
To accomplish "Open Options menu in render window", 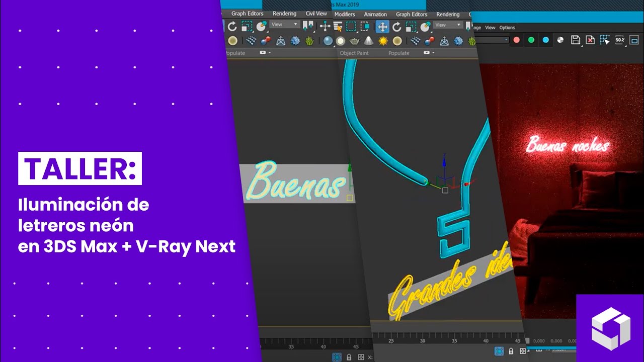I will pyautogui.click(x=507, y=28).
